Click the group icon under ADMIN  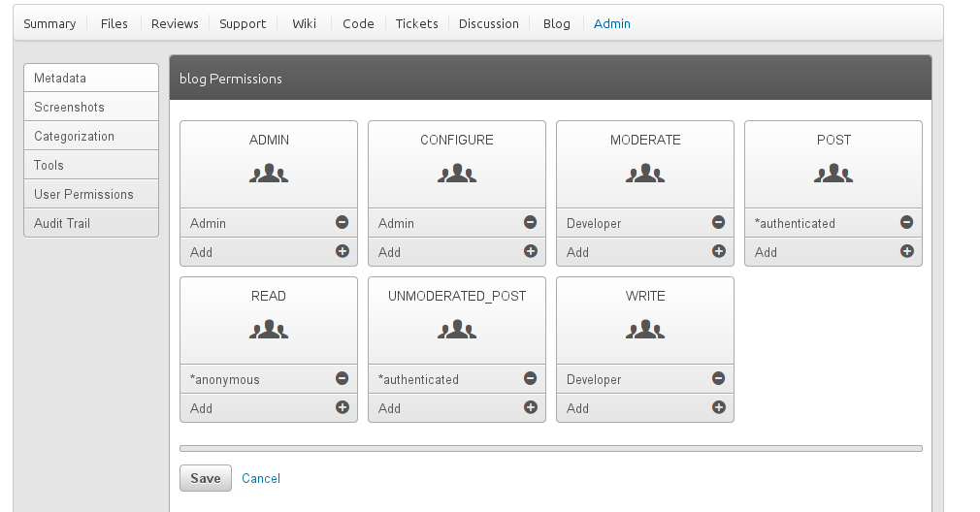click(x=269, y=175)
